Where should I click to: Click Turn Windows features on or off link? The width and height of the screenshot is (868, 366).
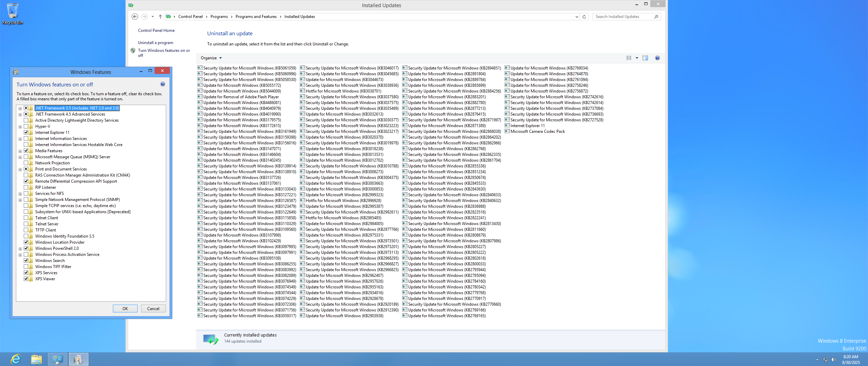click(164, 53)
